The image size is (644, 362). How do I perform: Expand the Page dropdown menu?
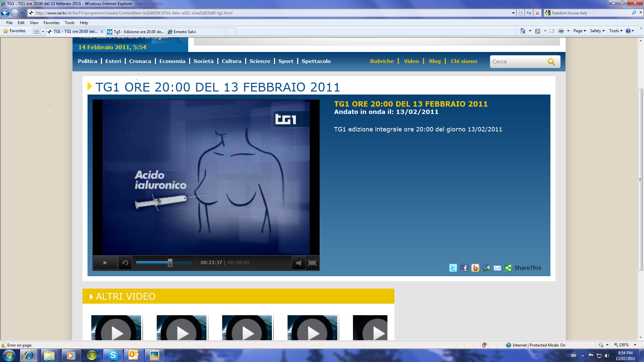coord(579,31)
